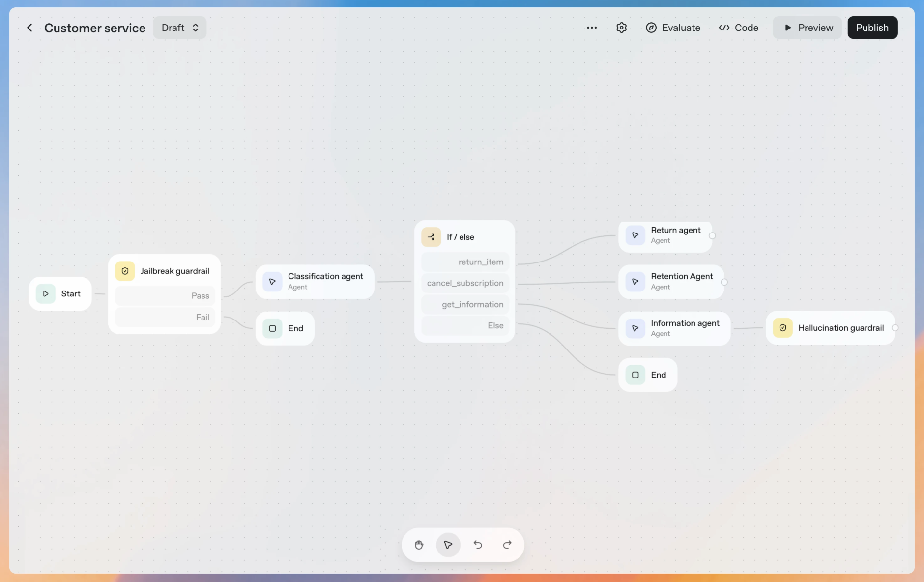924x582 pixels.
Task: Select the pointer selection tool
Action: [448, 545]
